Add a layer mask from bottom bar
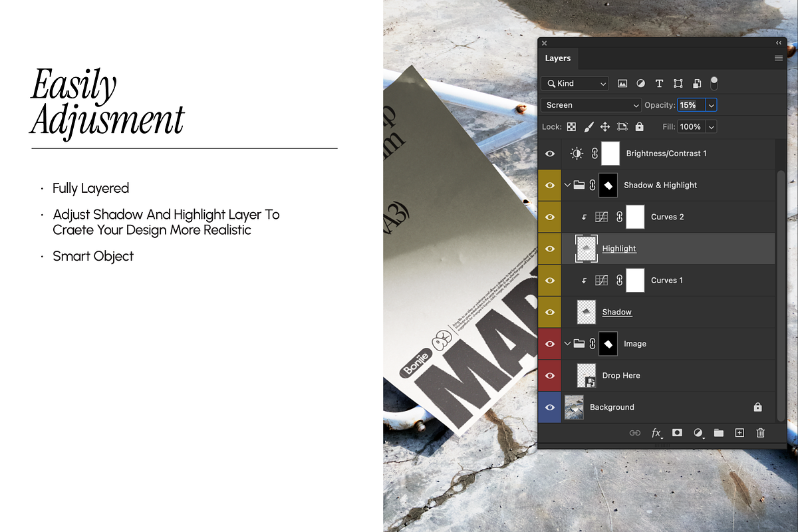 pos(677,433)
